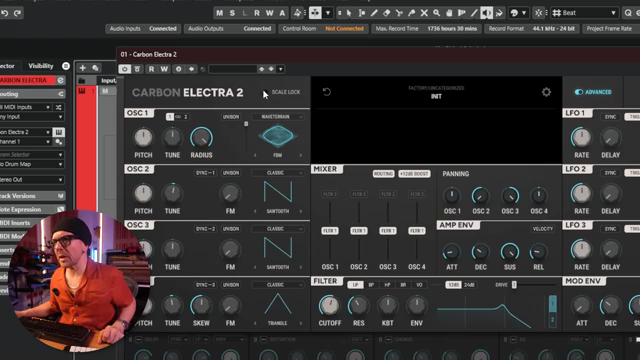Open the Track Versions section

click(32, 196)
